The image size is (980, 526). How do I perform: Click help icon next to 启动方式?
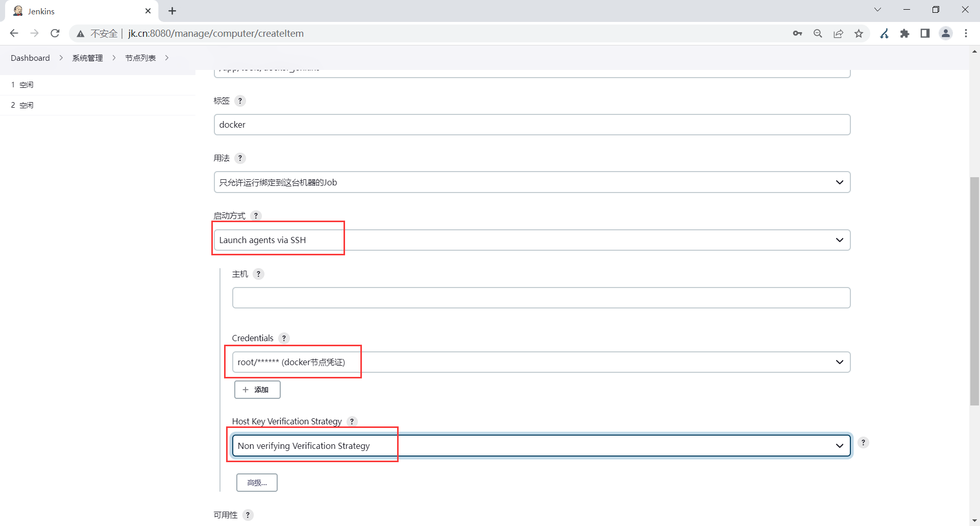pyautogui.click(x=256, y=216)
